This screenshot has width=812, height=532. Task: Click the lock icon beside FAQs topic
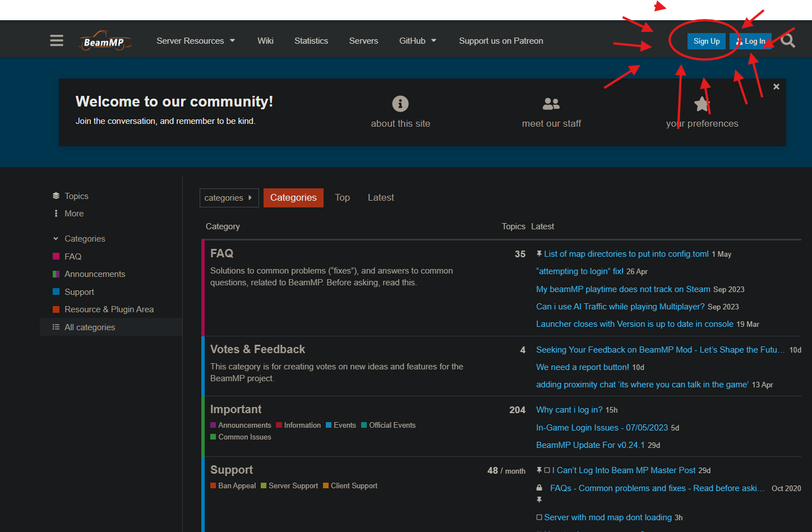539,488
